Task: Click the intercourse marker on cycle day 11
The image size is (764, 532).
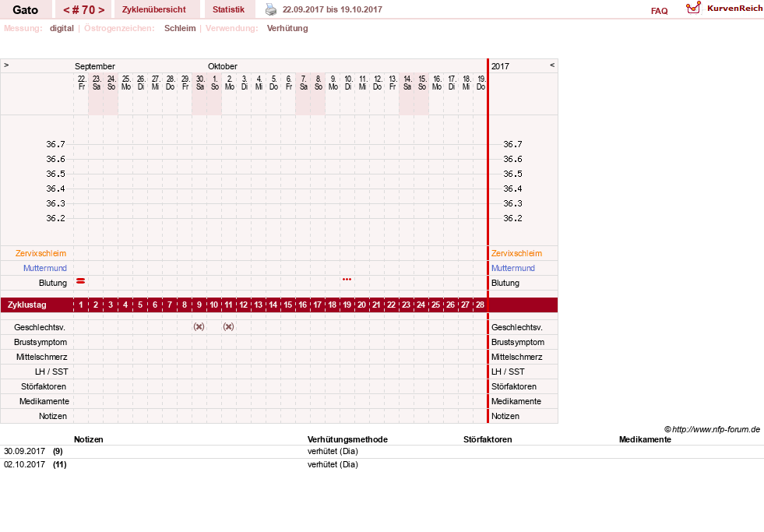Action: click(228, 327)
